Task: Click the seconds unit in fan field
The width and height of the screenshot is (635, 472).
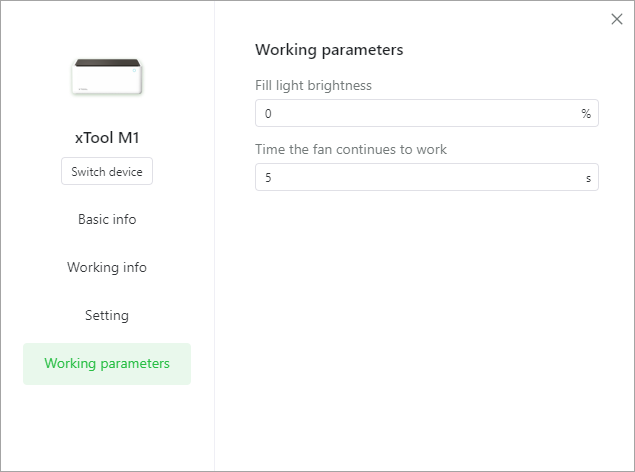Action: (x=588, y=178)
